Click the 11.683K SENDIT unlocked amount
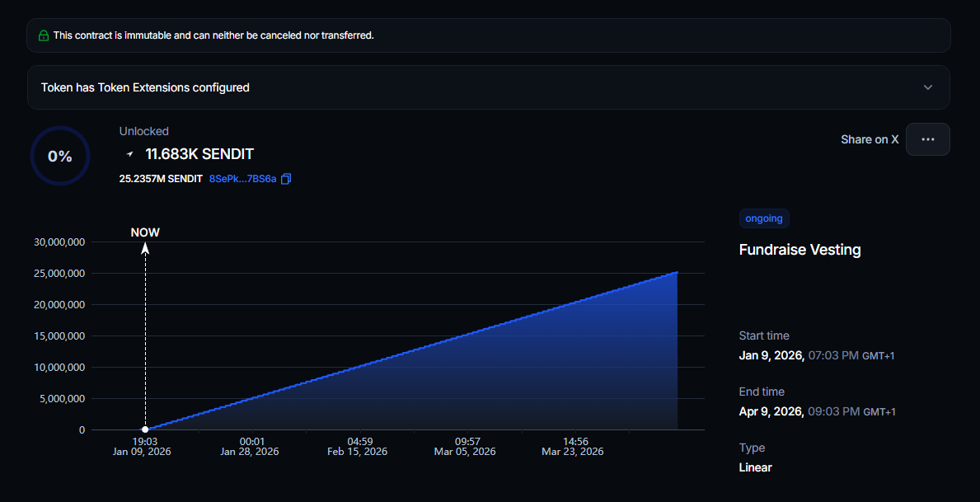Screen dimensions: 980x502 click(x=199, y=154)
